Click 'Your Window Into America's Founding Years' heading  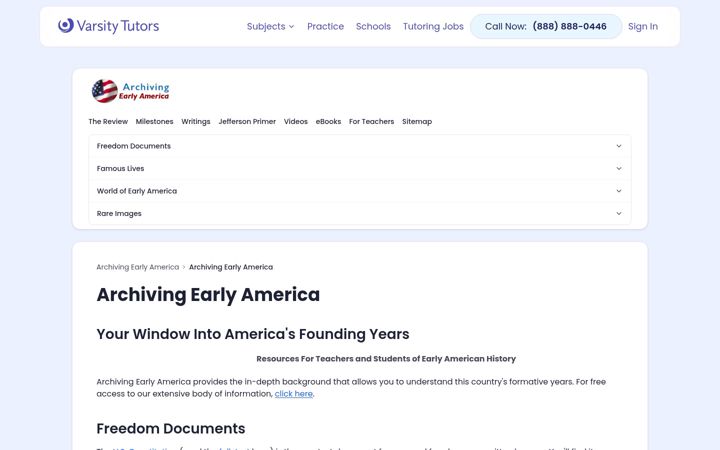[253, 334]
